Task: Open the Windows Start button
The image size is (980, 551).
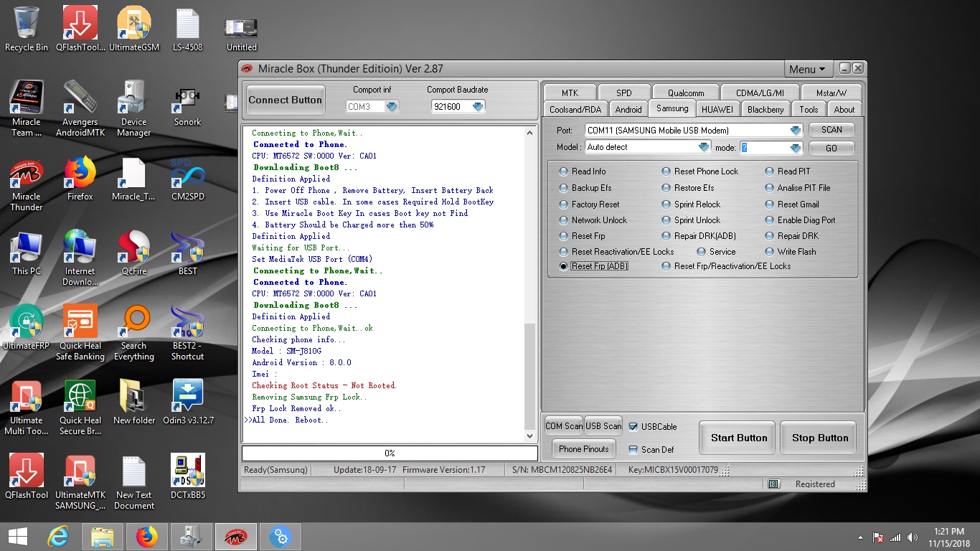Action: point(18,537)
